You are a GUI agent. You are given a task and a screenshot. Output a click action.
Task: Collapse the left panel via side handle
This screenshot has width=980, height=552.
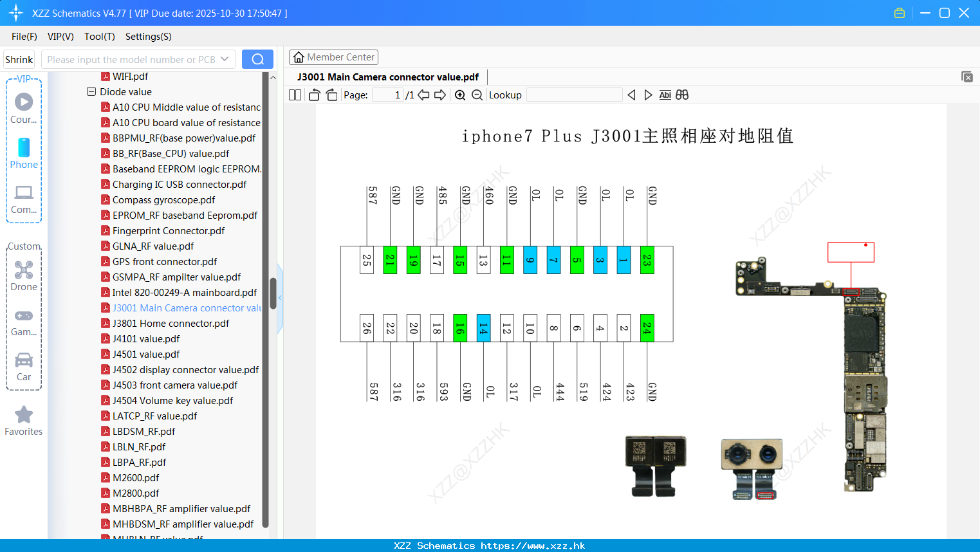280,298
